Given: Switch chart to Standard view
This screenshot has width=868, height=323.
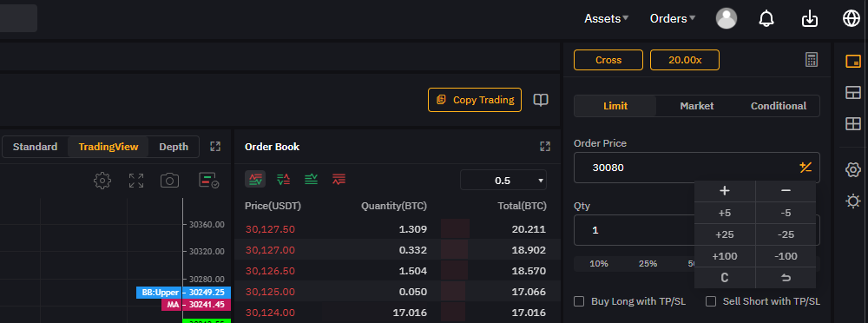Looking at the screenshot, I should tap(35, 147).
